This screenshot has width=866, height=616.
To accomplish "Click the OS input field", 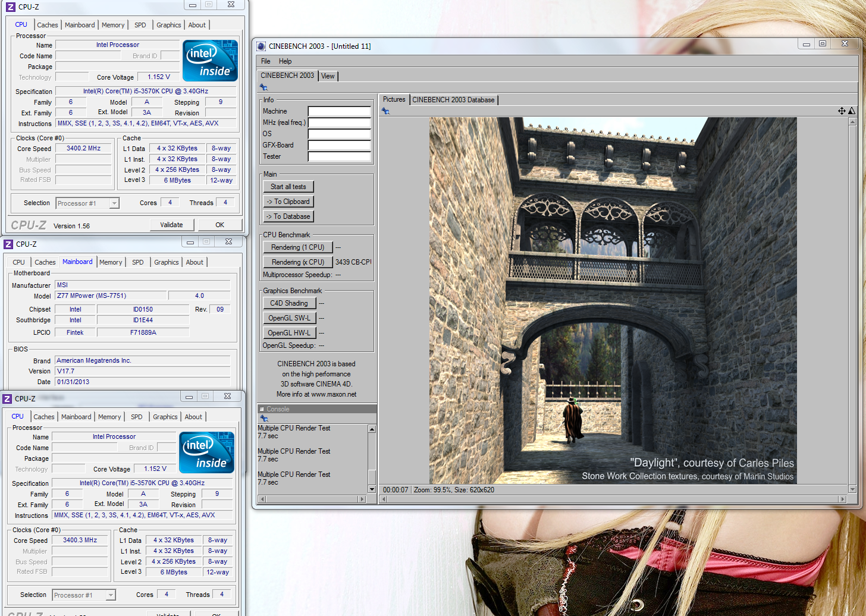I will tap(339, 134).
